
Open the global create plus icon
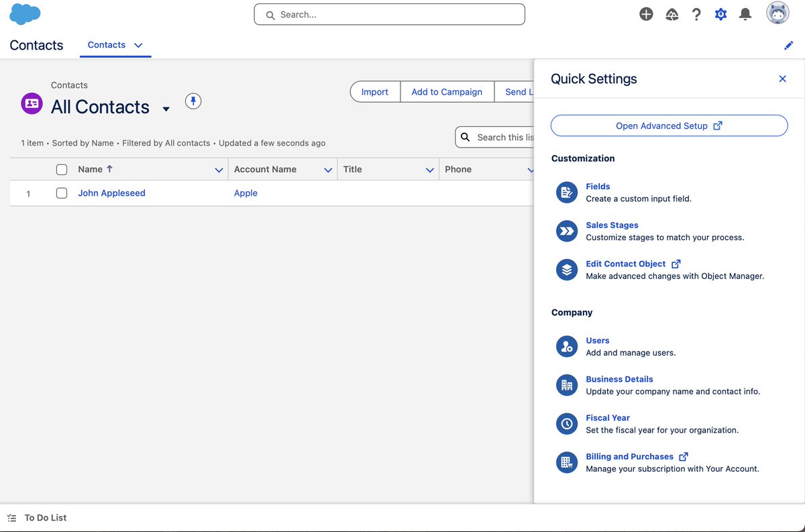click(646, 14)
